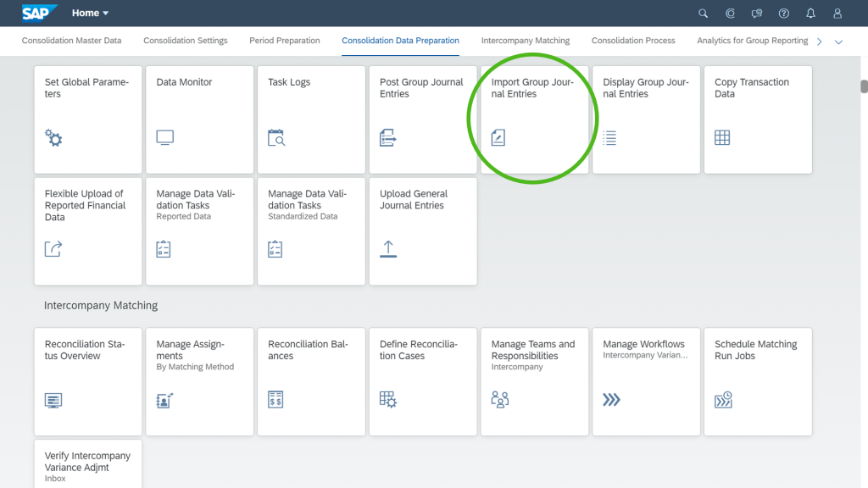Switch to Consolidation Master Data tab
This screenshot has height=488, width=868.
click(x=71, y=41)
